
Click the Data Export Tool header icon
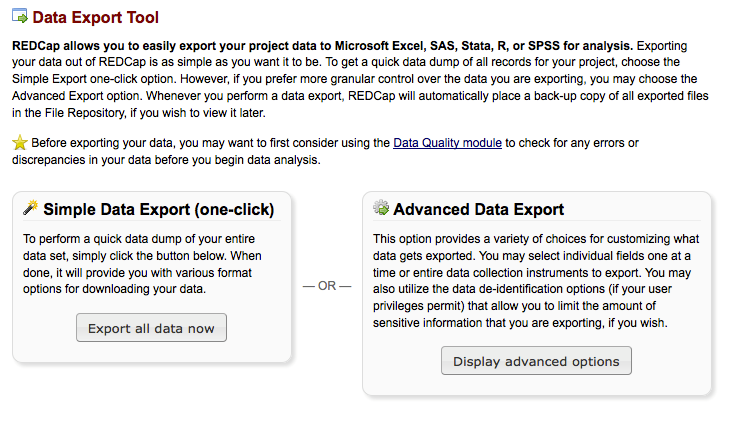coord(20,18)
